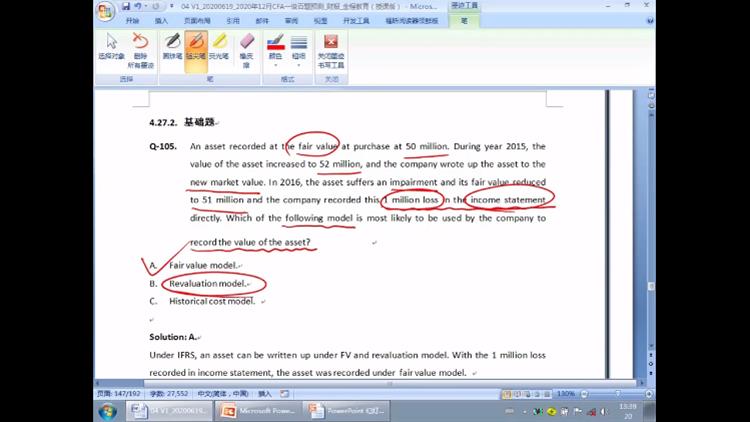This screenshot has width=750, height=422.
Task: Click the 'Solution: A.' line
Action: point(173,337)
